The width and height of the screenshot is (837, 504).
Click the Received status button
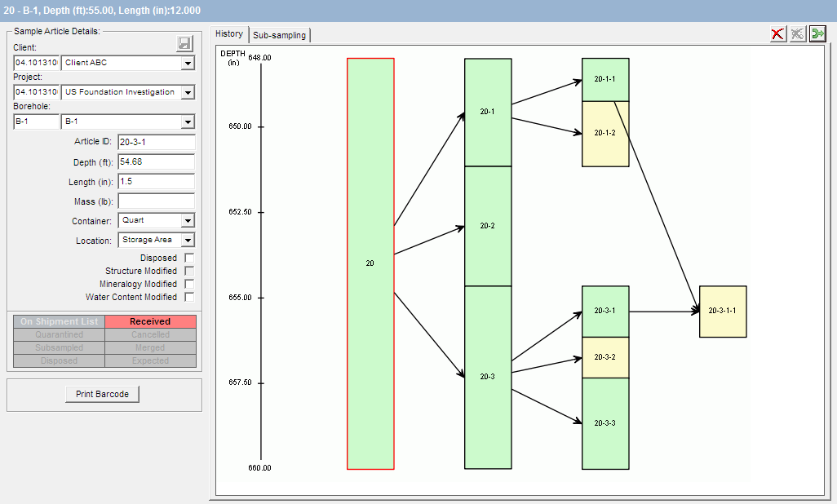click(150, 321)
